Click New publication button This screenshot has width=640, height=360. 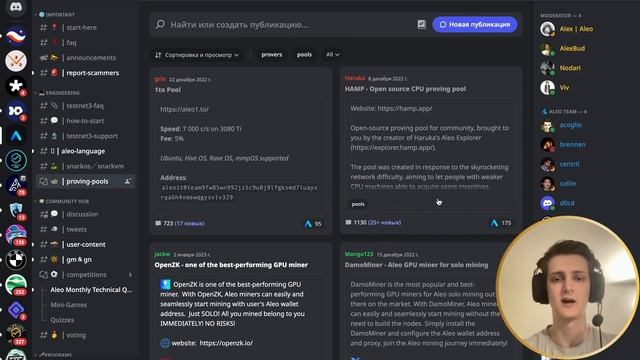475,24
